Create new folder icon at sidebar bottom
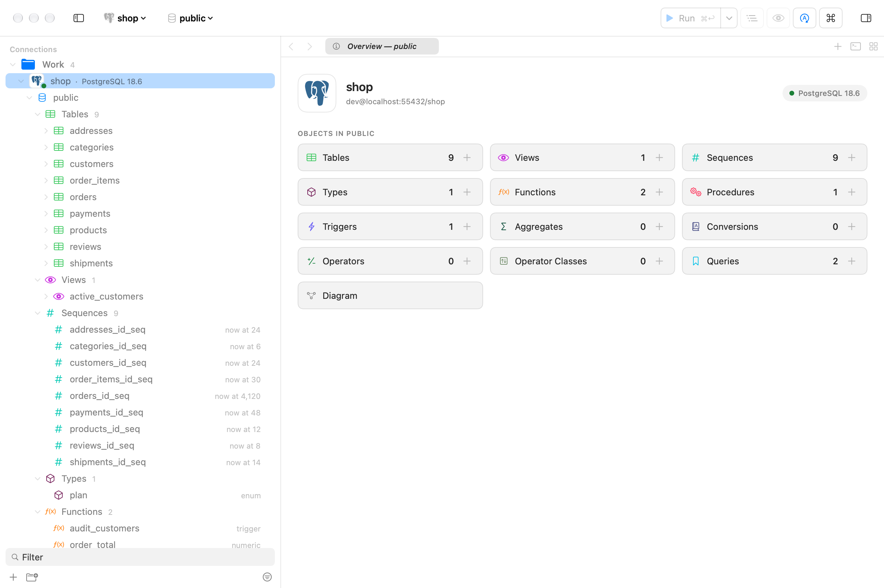This screenshot has width=884, height=588. pos(32,577)
